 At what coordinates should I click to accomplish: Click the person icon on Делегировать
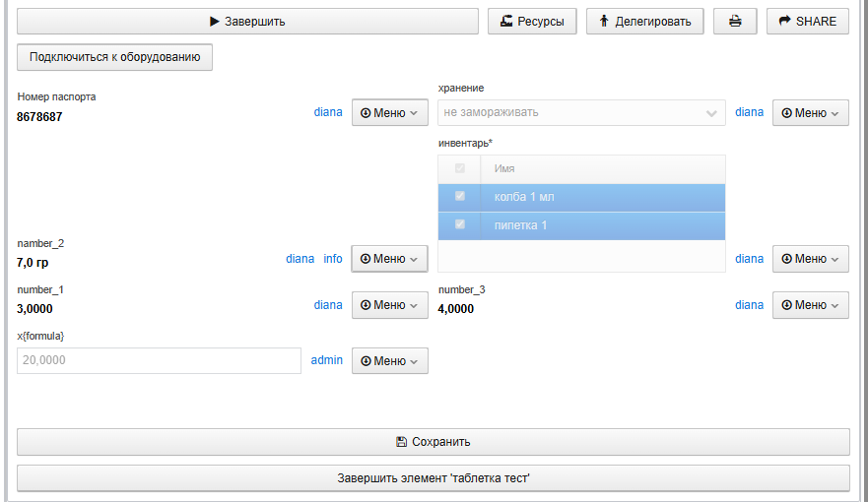tap(604, 21)
